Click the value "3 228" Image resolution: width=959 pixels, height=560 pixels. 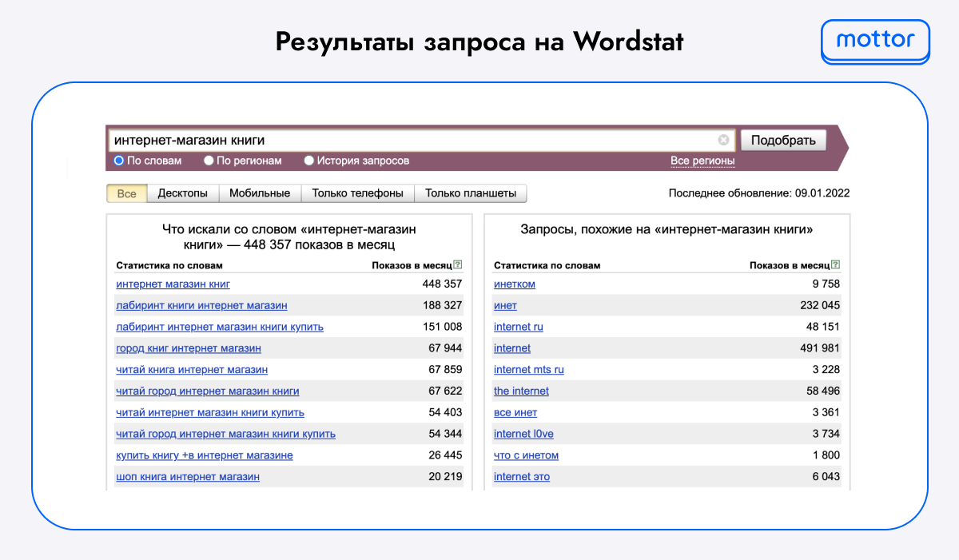coord(826,370)
